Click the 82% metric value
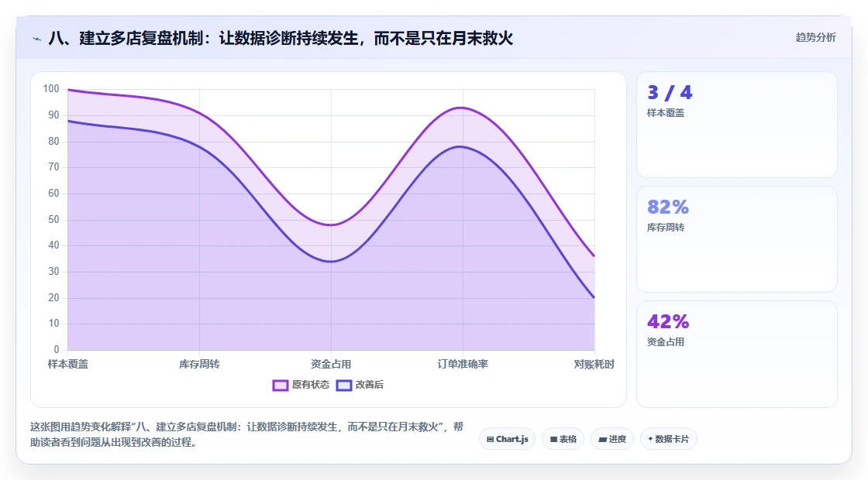 click(x=668, y=207)
